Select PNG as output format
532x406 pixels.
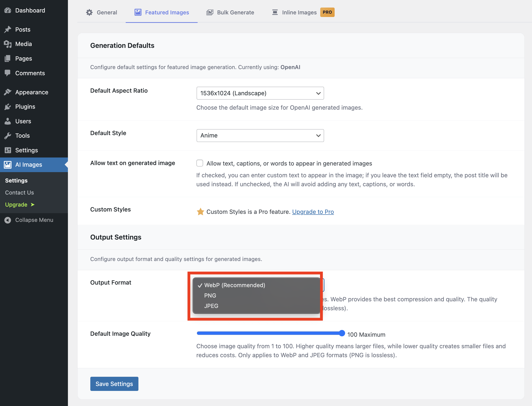210,295
